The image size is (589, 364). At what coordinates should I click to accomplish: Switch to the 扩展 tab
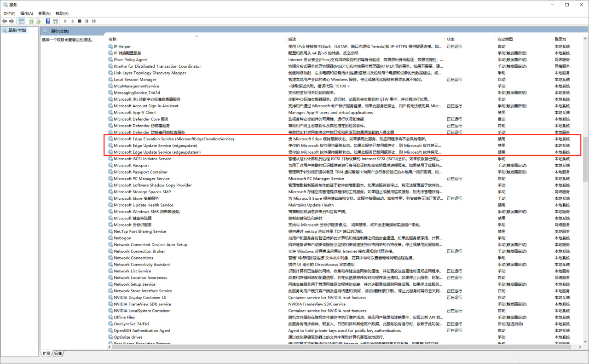[x=46, y=353]
